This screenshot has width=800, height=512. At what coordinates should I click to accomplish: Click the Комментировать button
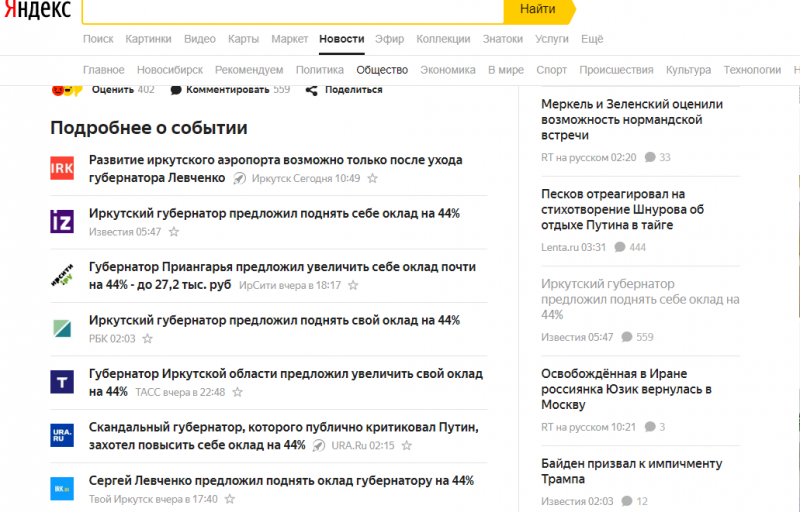pyautogui.click(x=230, y=90)
